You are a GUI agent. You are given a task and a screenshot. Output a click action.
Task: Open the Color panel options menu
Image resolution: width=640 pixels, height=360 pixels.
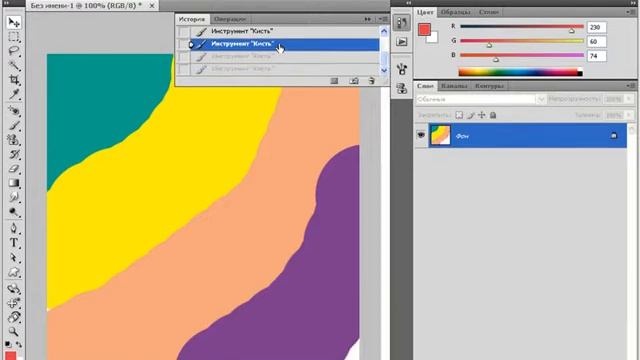pos(631,12)
